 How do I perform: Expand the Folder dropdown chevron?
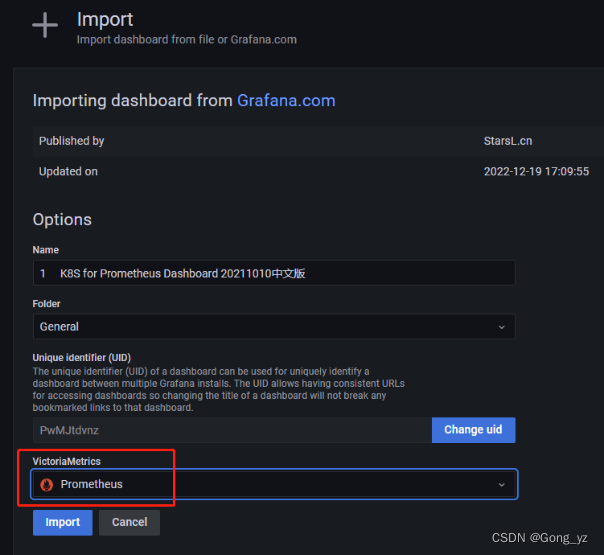coord(502,327)
